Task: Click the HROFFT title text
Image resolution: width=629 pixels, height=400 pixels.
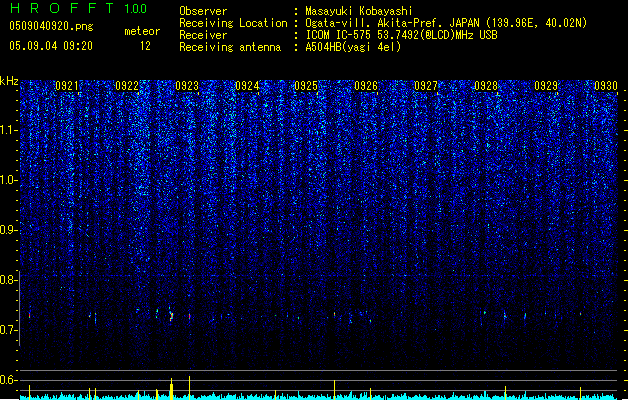Action: pos(62,8)
